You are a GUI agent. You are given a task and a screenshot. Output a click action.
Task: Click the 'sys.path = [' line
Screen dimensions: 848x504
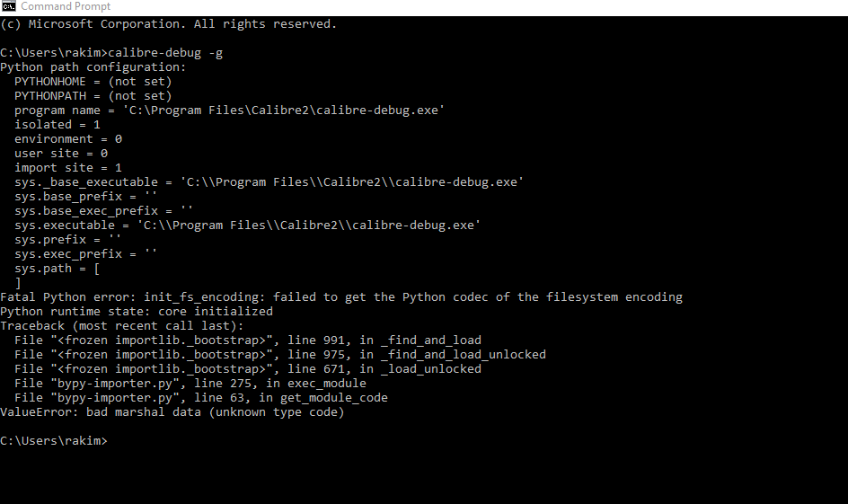point(57,269)
